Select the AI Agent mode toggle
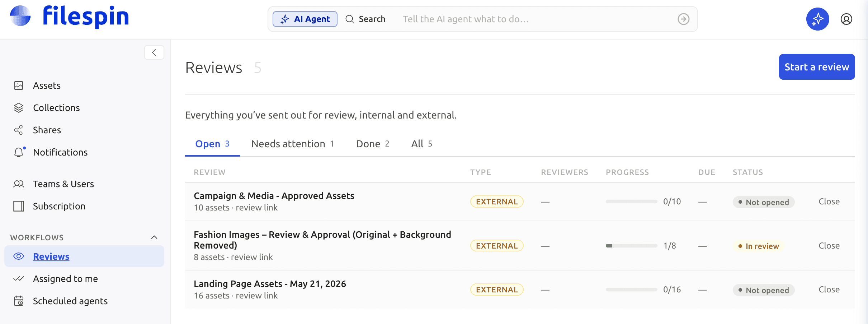The width and height of the screenshot is (868, 324). point(305,19)
